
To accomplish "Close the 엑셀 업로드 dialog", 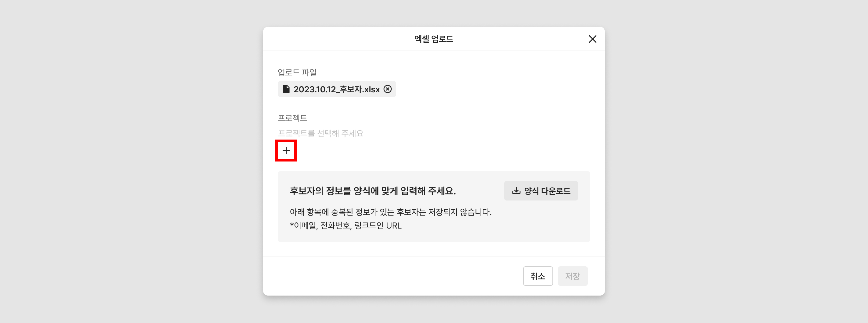I will pyautogui.click(x=592, y=39).
